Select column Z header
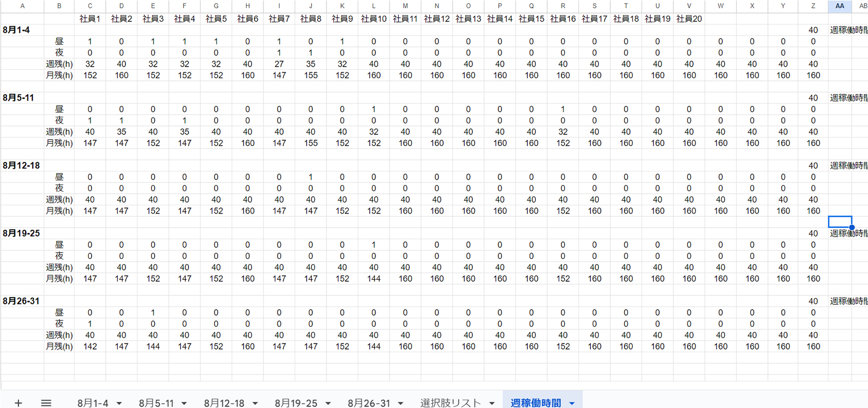This screenshot has width=868, height=408. click(813, 6)
